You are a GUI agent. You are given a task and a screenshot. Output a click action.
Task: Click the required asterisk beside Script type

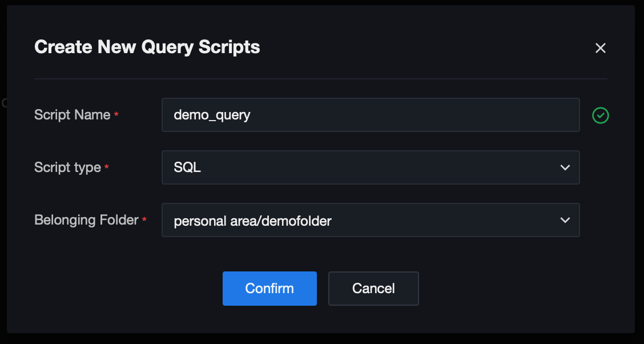[x=107, y=168]
